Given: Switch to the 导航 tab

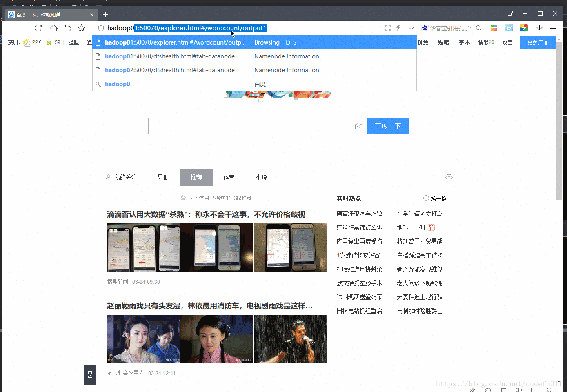Looking at the screenshot, I should point(163,177).
